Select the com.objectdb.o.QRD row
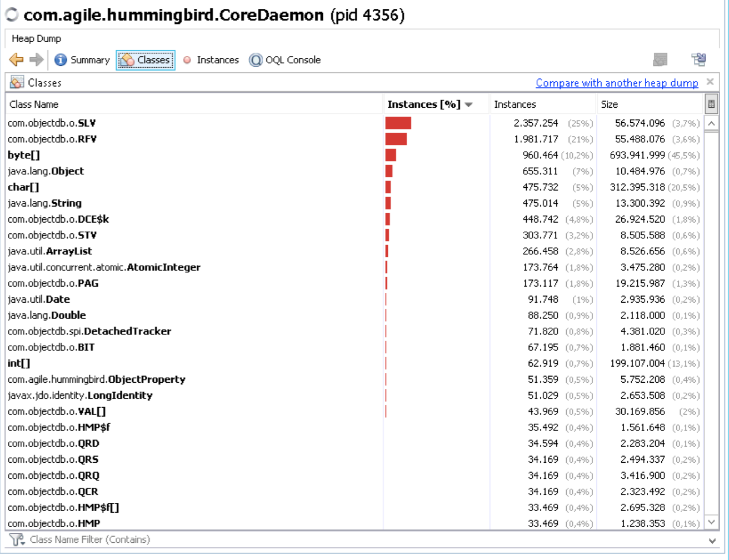 click(x=354, y=443)
